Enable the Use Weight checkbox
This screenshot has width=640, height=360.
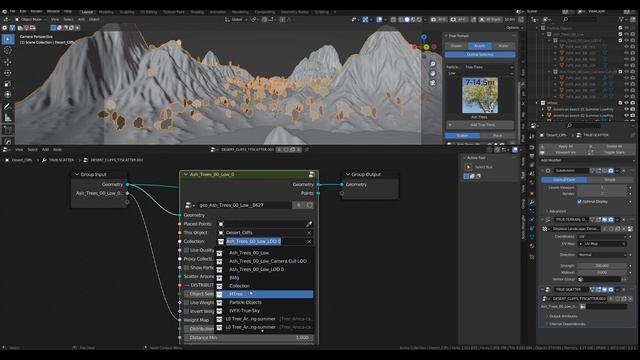click(187, 303)
